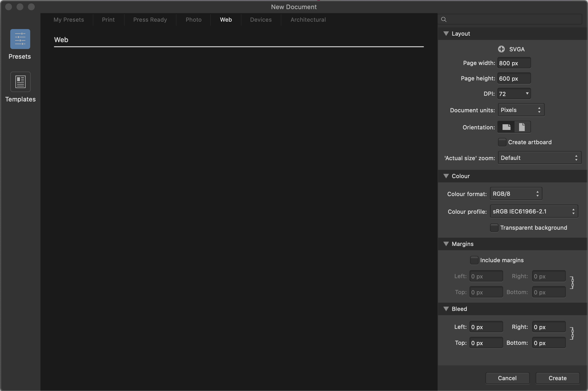Click the Margins Right field
This screenshot has width=588, height=391.
tap(549, 276)
